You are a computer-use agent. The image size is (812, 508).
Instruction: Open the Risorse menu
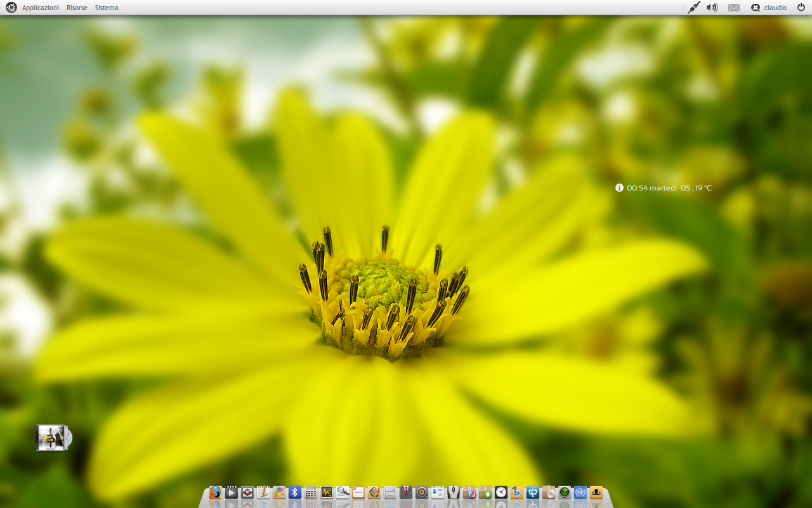pyautogui.click(x=77, y=8)
